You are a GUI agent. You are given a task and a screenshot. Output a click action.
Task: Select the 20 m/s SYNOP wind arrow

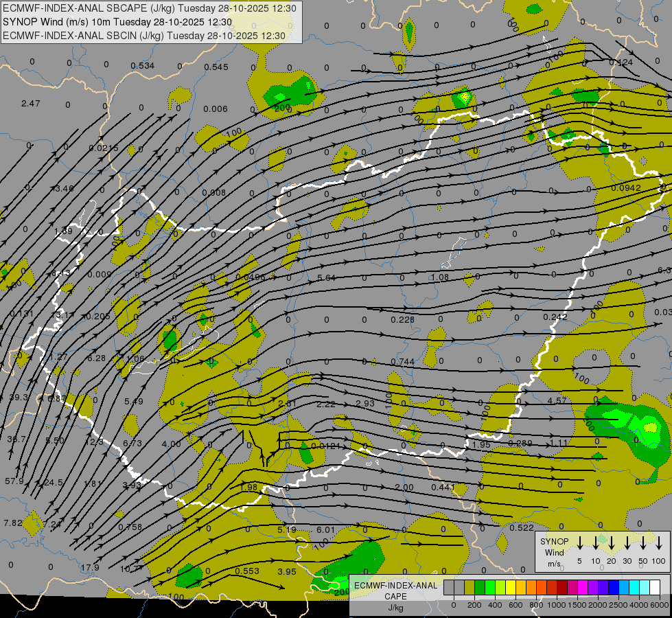point(612,543)
